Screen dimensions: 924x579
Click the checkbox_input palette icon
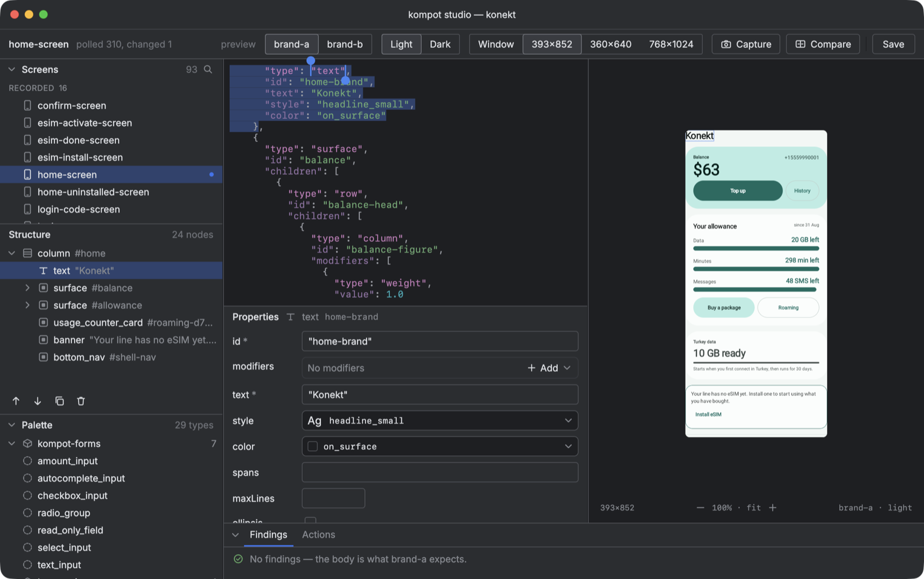pyautogui.click(x=27, y=496)
